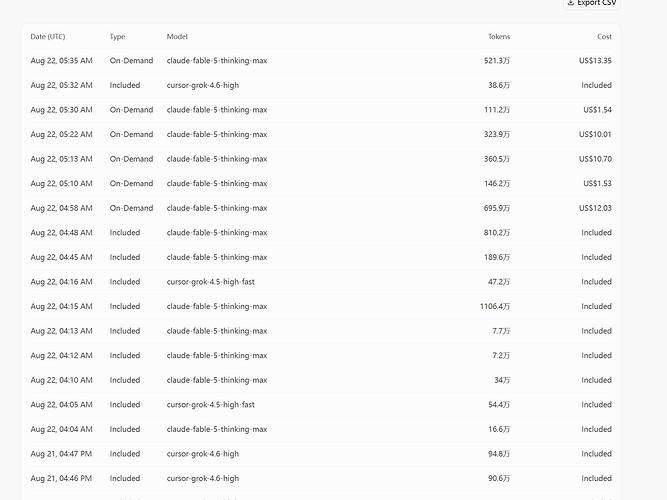Click the date Aug 22, 04:12 AM

pos(61,356)
